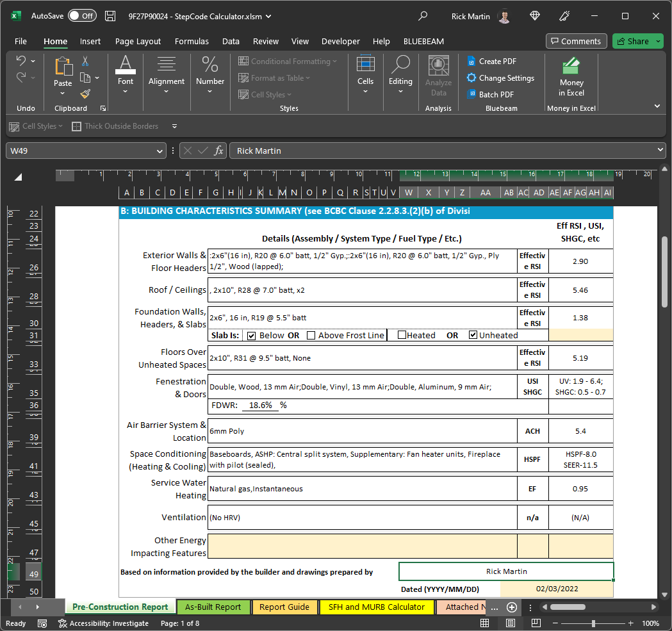672x631 pixels.
Task: Click the 100% zoom level
Action: 650,623
